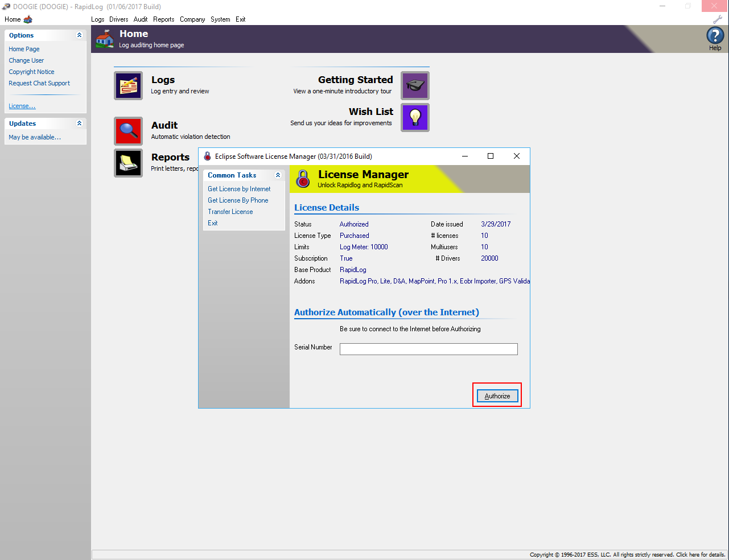Click inside the Serial Number field
The height and width of the screenshot is (560, 729).
coord(428,349)
